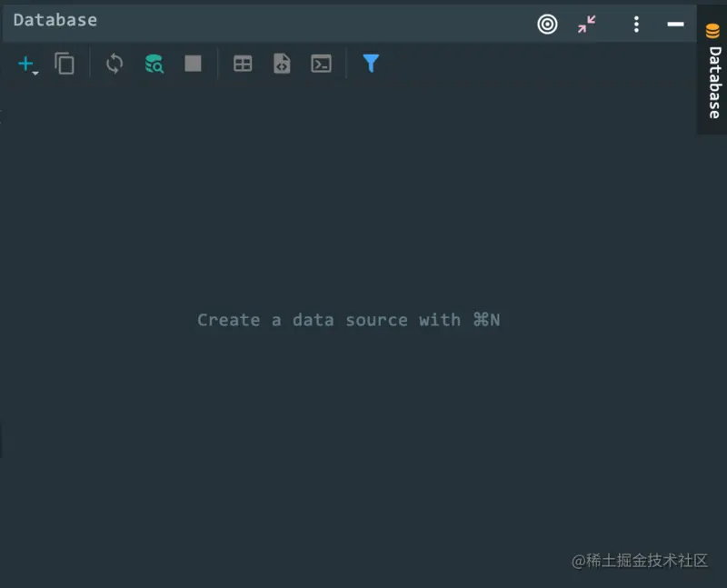Refresh the database with sync icon
The height and width of the screenshot is (588, 727).
click(115, 64)
